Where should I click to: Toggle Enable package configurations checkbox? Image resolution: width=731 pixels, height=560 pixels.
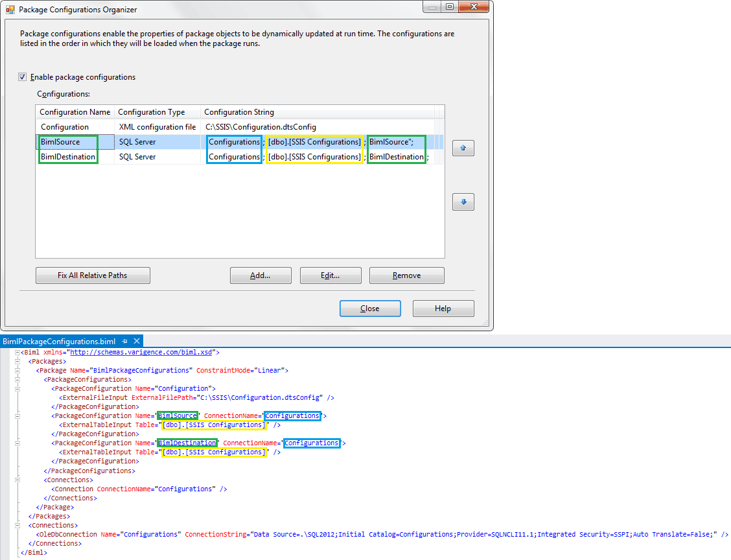pyautogui.click(x=23, y=77)
